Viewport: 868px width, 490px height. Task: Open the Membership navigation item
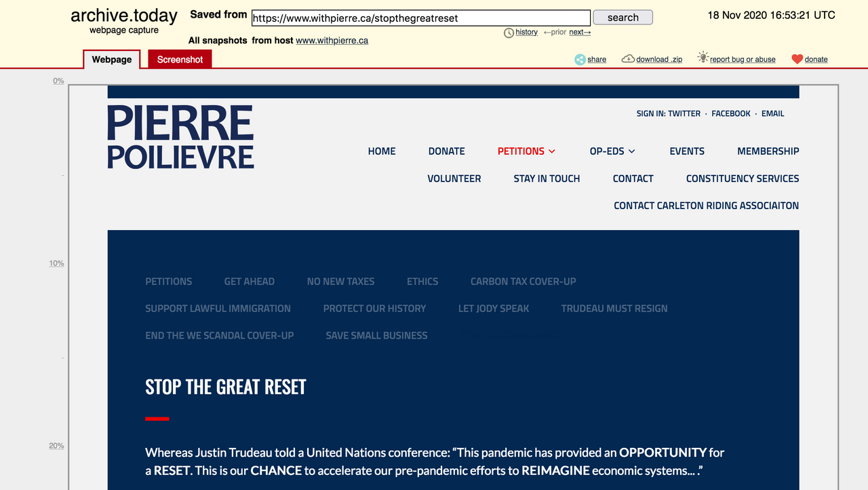click(768, 151)
